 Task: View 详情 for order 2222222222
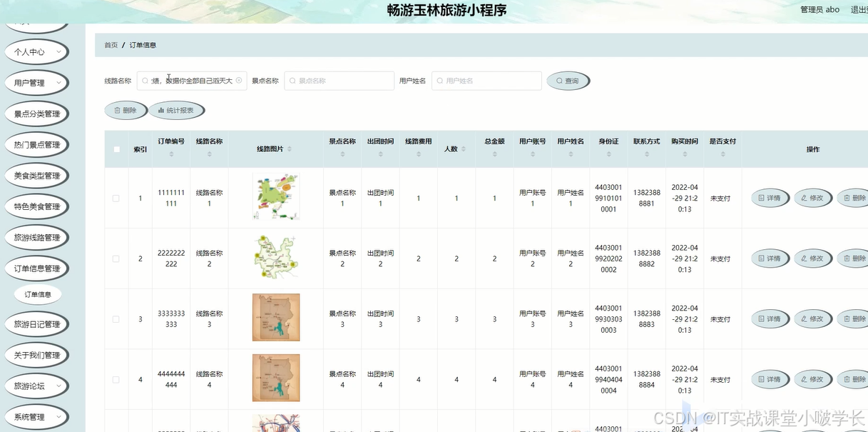770,258
